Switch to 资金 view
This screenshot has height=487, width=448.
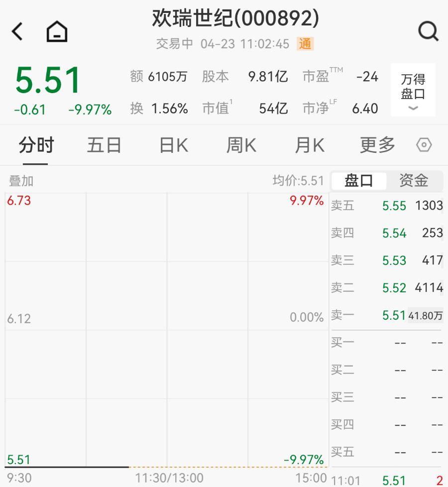click(414, 181)
